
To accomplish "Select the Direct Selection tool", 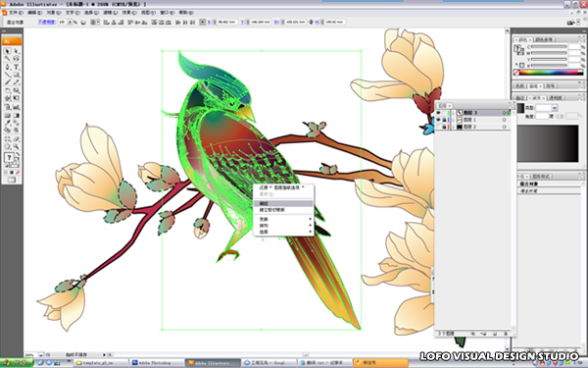I will (16, 51).
